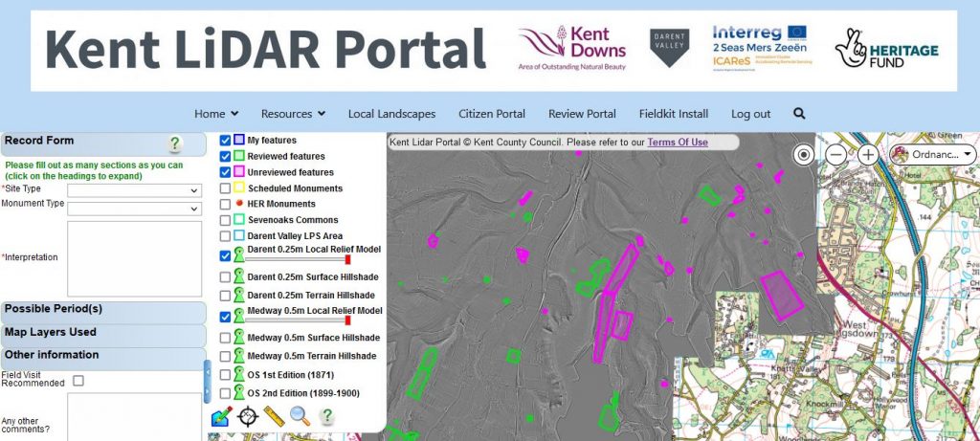The height and width of the screenshot is (441, 980).
Task: Click the locate-me target button on map
Action: pos(803,155)
